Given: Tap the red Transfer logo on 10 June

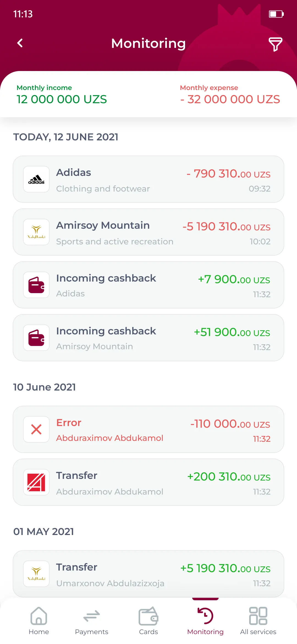Looking at the screenshot, I should coord(36,482).
